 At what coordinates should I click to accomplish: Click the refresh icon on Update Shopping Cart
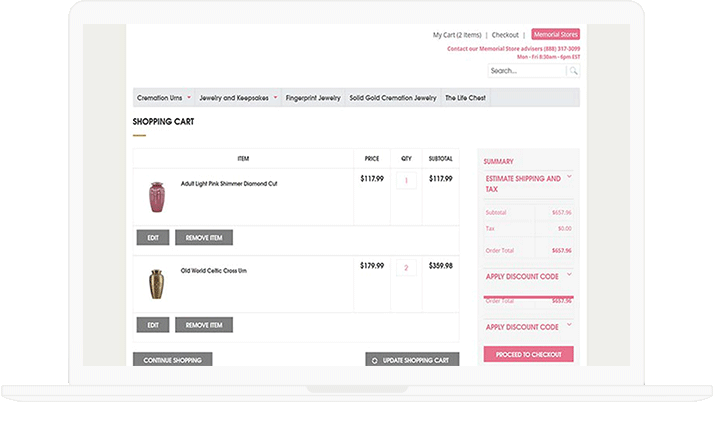tap(375, 360)
